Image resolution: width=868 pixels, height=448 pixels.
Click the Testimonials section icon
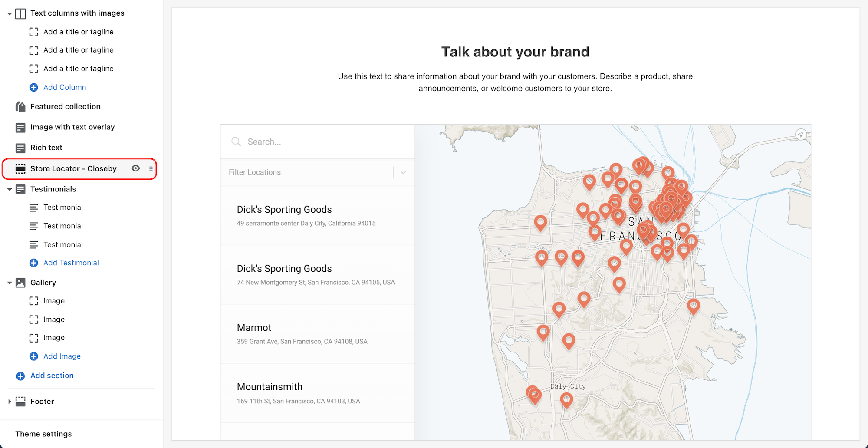[20, 189]
